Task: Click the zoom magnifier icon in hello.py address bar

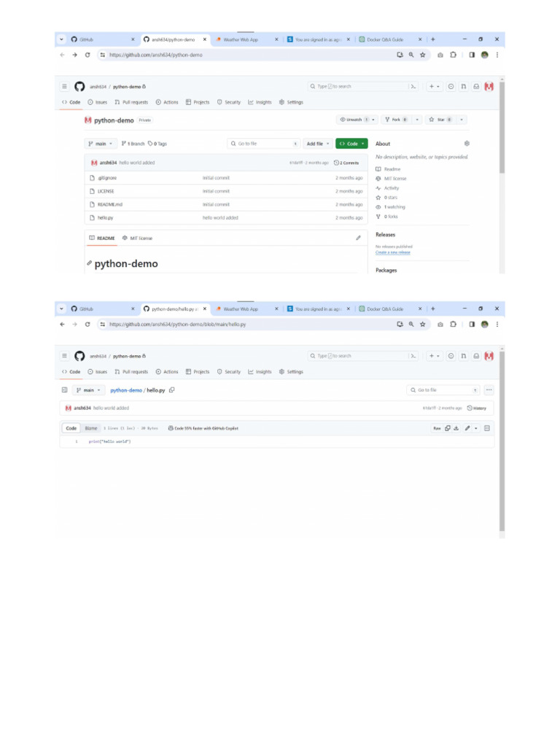Action: [411, 324]
